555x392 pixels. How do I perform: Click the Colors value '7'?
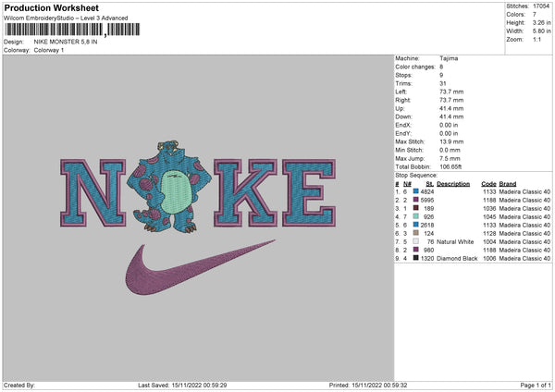pos(535,15)
